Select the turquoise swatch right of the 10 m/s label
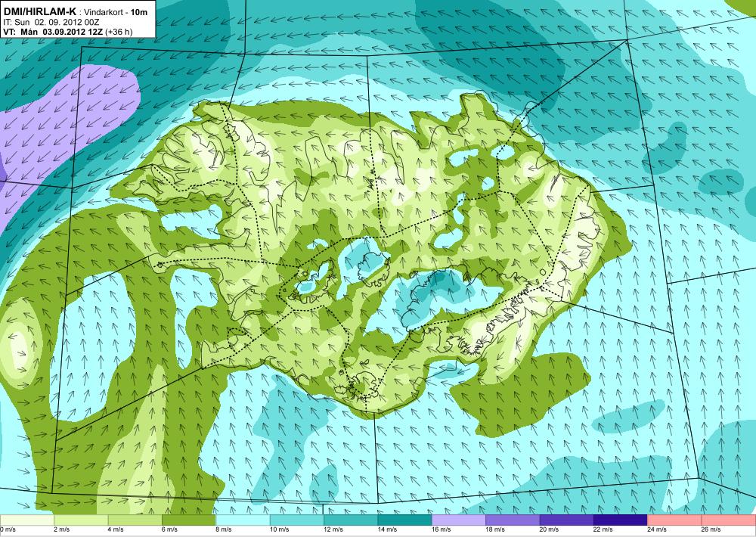This screenshot has height=537, width=756. coord(296,520)
